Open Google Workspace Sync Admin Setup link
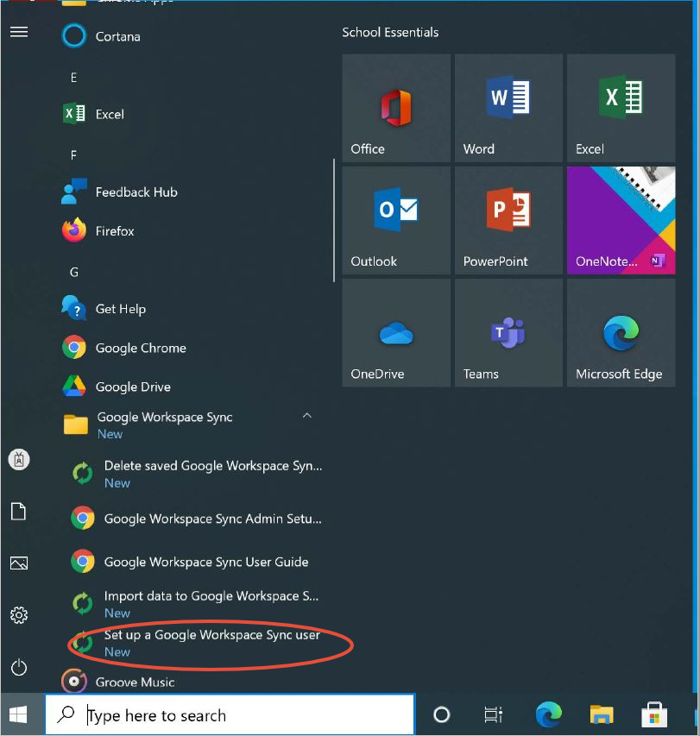This screenshot has height=736, width=700. coord(197,519)
